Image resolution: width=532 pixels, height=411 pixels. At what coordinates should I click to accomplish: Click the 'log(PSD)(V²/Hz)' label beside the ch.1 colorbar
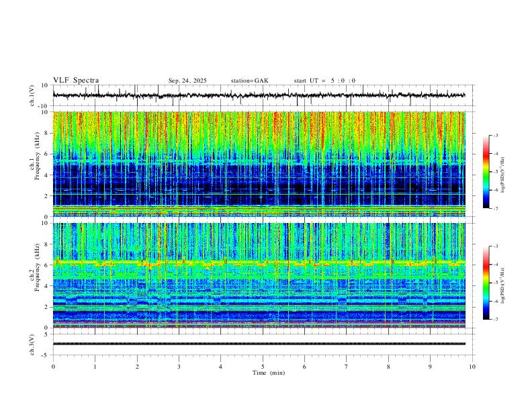(x=503, y=175)
